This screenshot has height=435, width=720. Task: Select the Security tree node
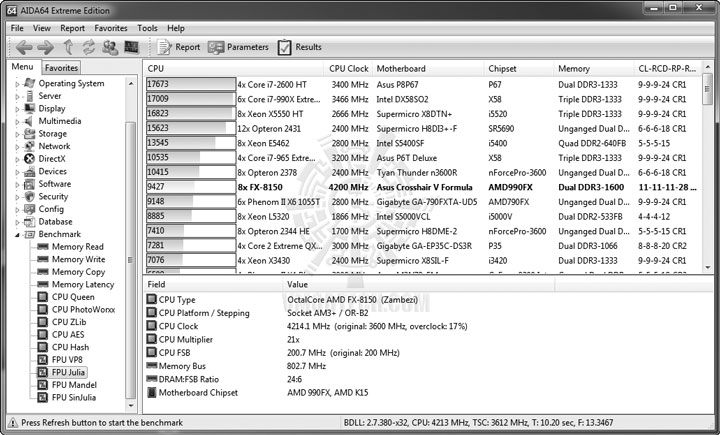[53, 197]
